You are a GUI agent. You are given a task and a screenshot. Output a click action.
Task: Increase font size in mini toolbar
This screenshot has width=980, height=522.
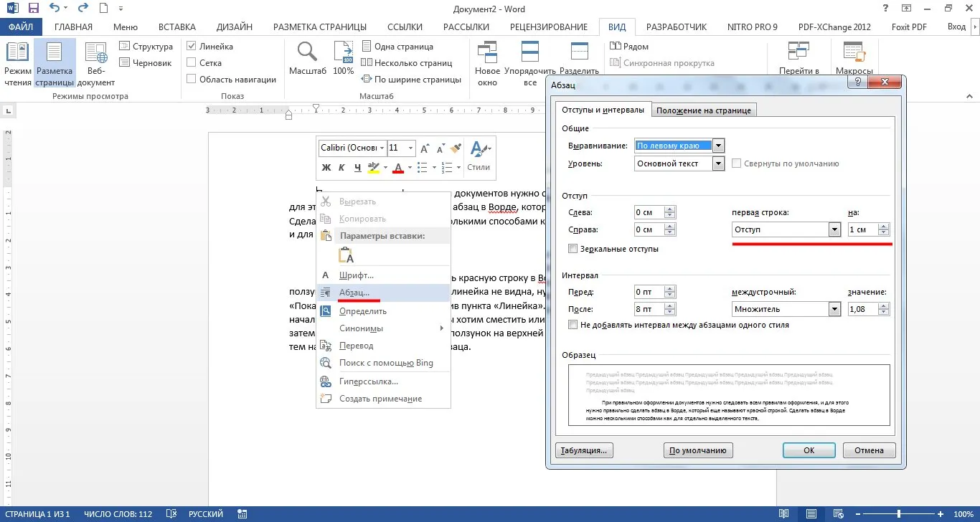[425, 148]
